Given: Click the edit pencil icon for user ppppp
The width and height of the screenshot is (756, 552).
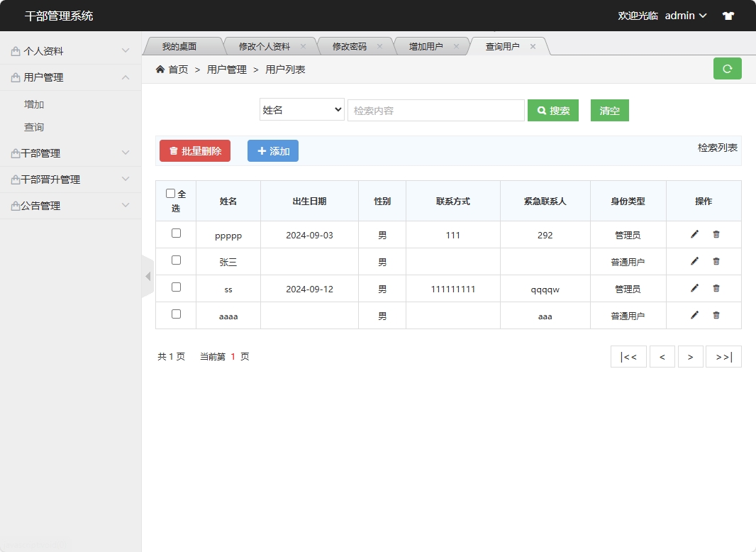Looking at the screenshot, I should 693,234.
